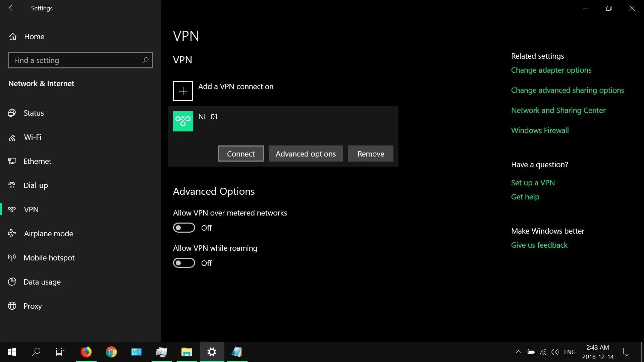Screen dimensions: 644x362
Task: Open File Explorer from the taskbar
Action: coord(186,352)
